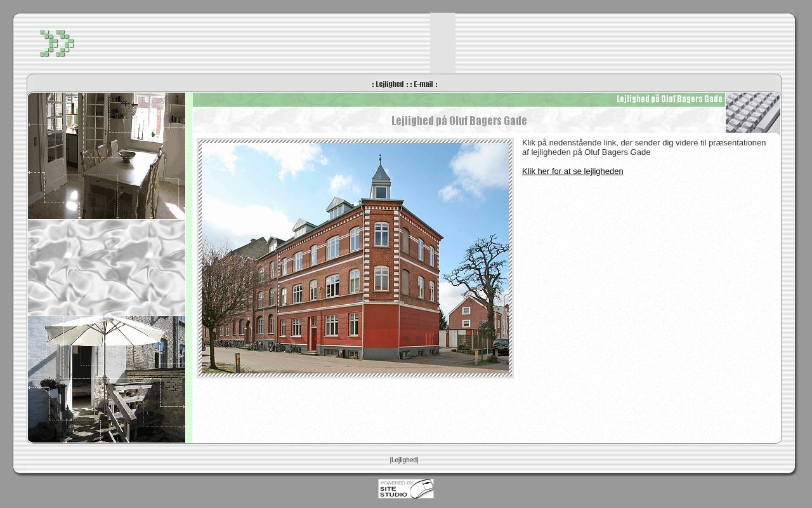Open the Lejlighed navigation menu item
Image resolution: width=812 pixels, height=508 pixels.
[x=390, y=84]
